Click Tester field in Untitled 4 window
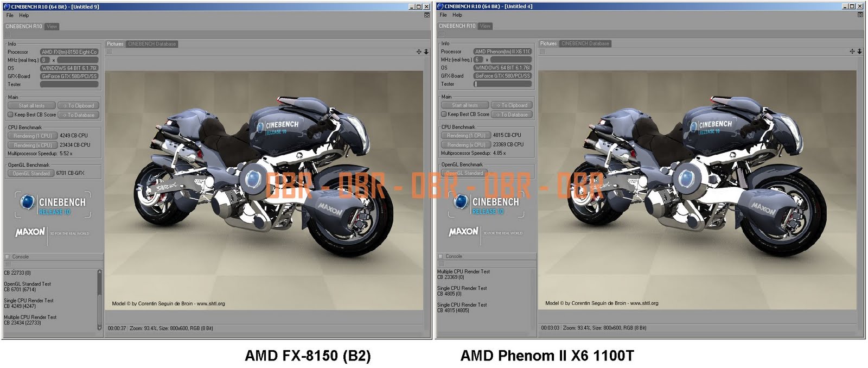Viewport: 868px width, 368px height. (x=502, y=84)
